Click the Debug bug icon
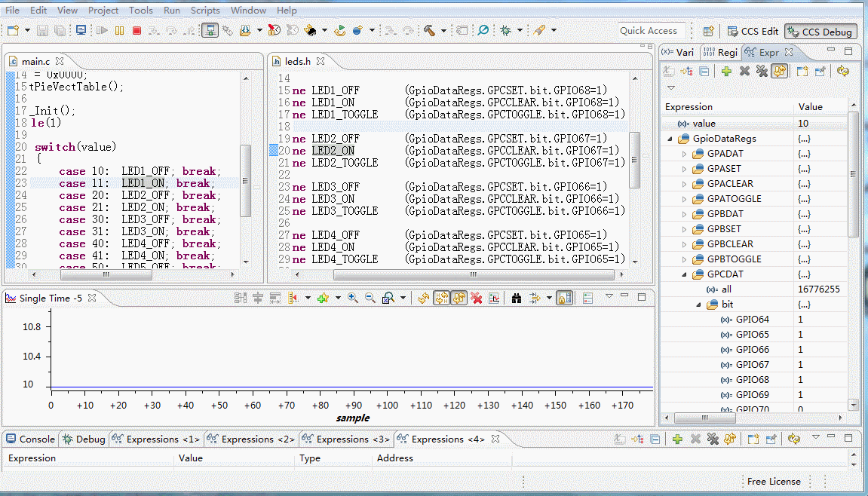The width and height of the screenshot is (868, 496). pyautogui.click(x=505, y=30)
